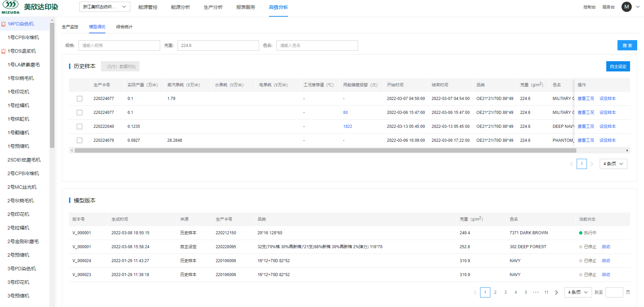This screenshot has width=644, height=307.
Task: Click the history sample table previous page arrow
Action: [572, 164]
